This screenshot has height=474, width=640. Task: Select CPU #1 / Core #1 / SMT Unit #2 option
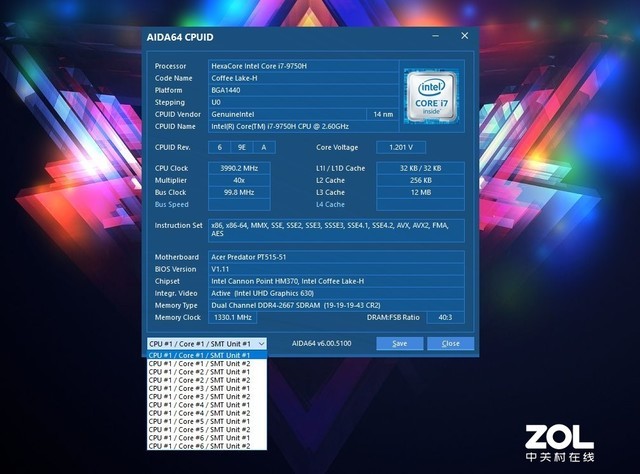tap(207, 363)
